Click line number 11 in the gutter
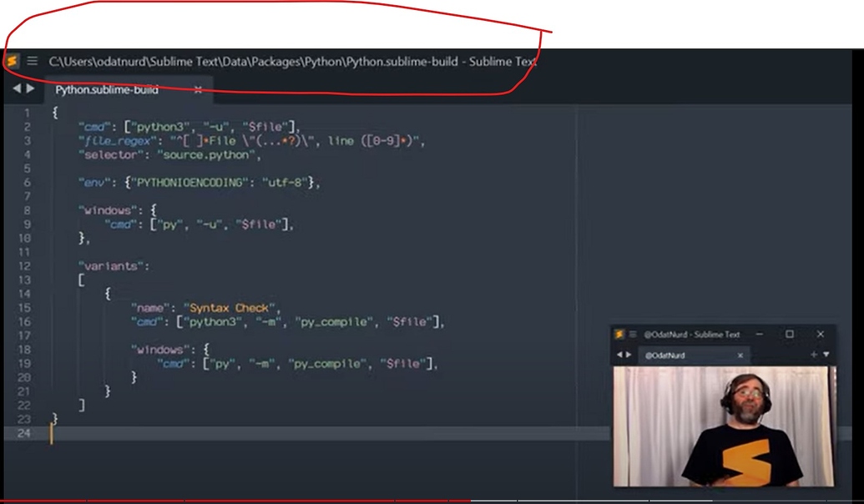Viewport: 864px width, 504px height. tap(23, 252)
